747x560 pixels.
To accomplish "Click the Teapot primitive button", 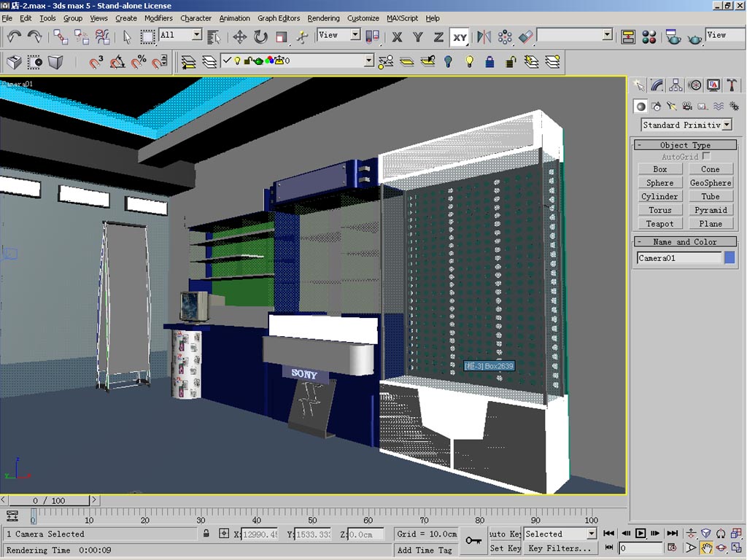I will tap(659, 224).
